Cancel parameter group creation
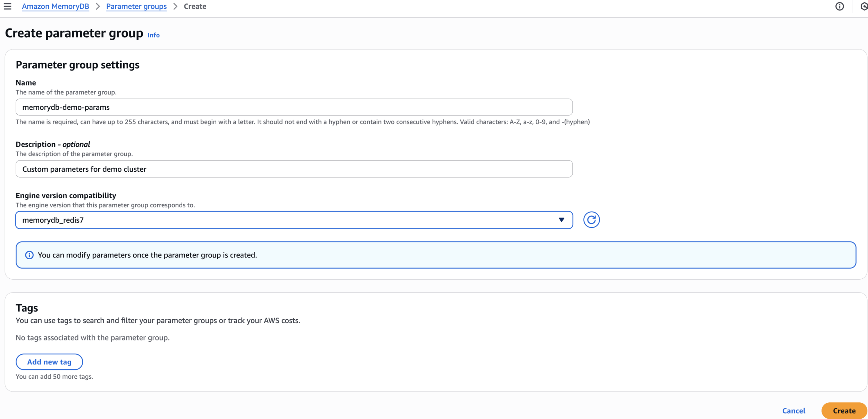 pyautogui.click(x=793, y=411)
